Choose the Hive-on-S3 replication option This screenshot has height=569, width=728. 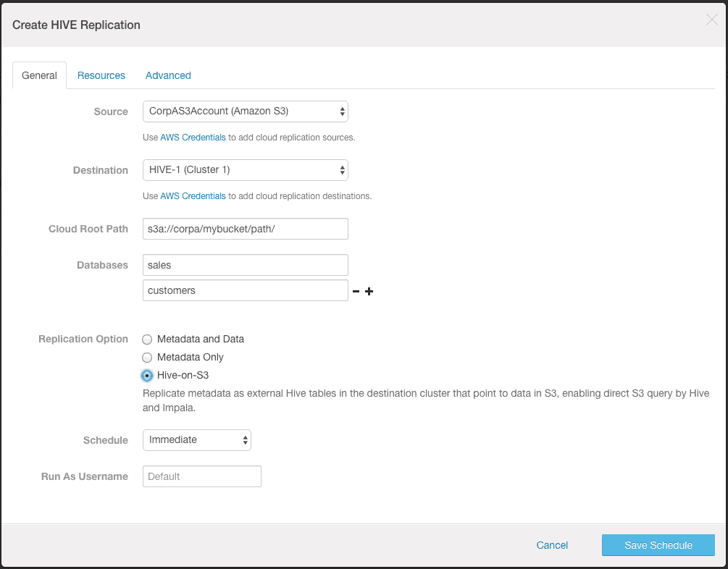tap(148, 376)
